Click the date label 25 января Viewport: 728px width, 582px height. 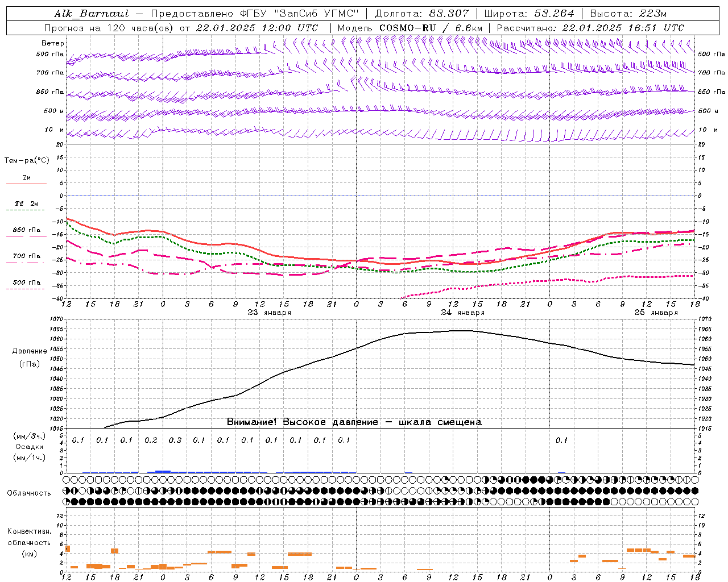coord(656,313)
